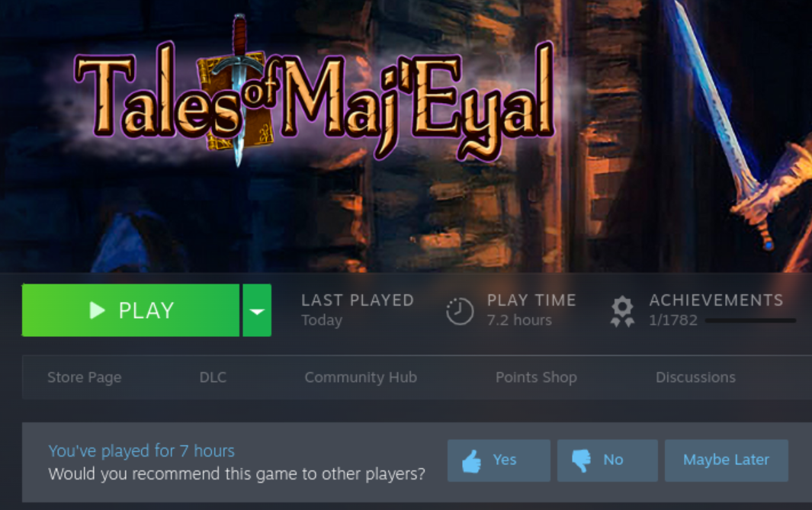Image resolution: width=812 pixels, height=510 pixels.
Task: Choose No for recommendation
Action: pos(608,460)
